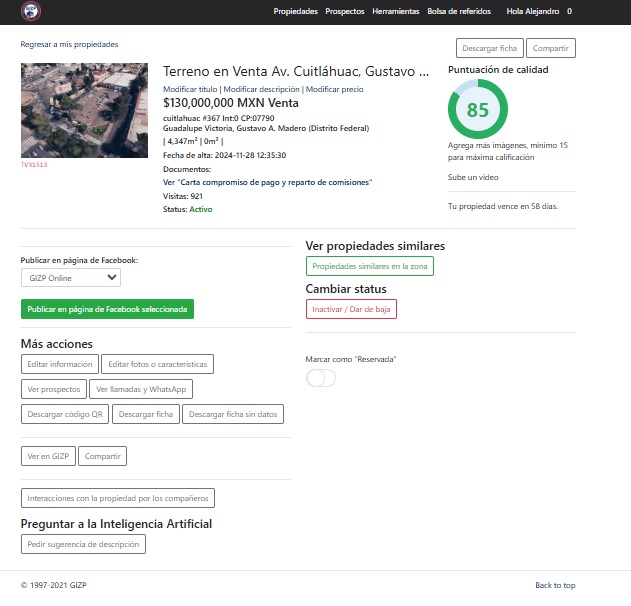Click the GIZP logo icon
Viewport: 631px width, 606px height.
tap(31, 11)
